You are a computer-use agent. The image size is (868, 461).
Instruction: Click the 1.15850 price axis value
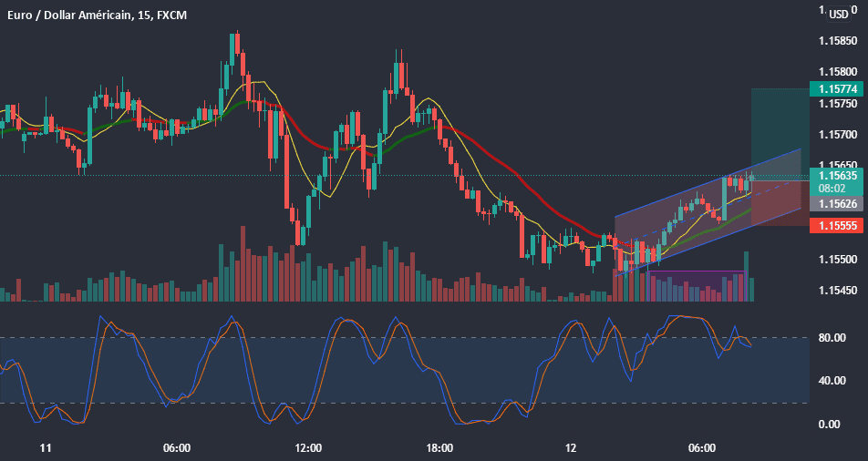click(837, 41)
